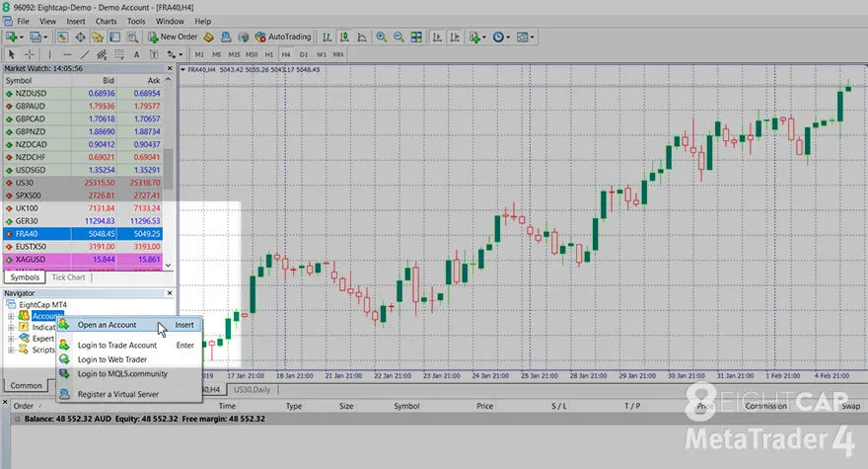This screenshot has width=868, height=469.
Task: Switch to the US30,Daily chart tab
Action: 252,390
